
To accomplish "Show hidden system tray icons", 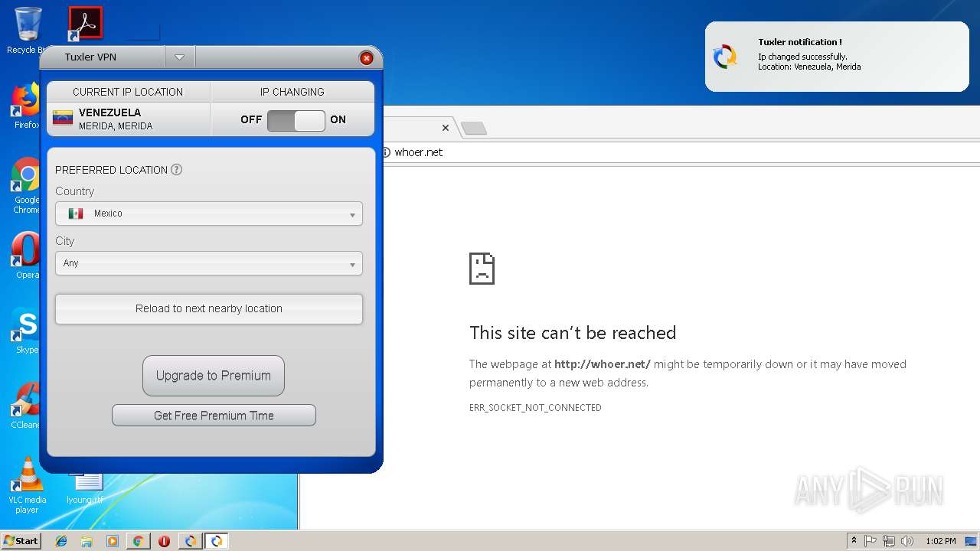I will coord(854,541).
